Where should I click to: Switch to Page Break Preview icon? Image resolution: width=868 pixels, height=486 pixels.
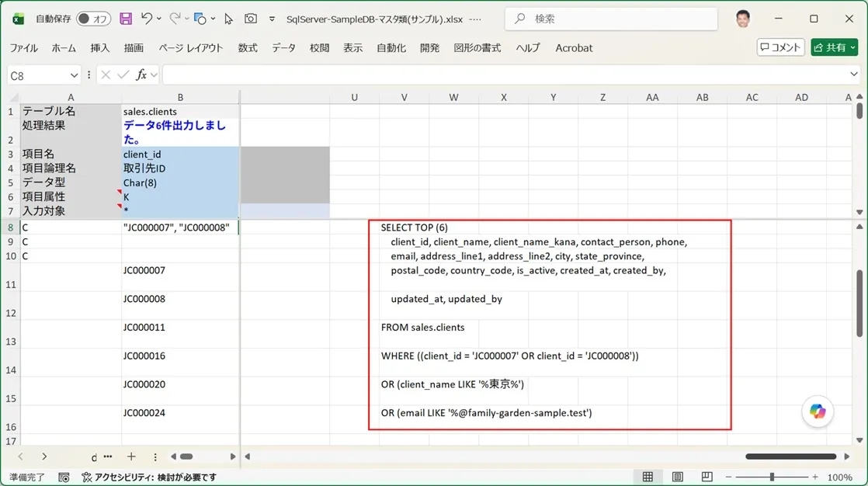pos(707,477)
